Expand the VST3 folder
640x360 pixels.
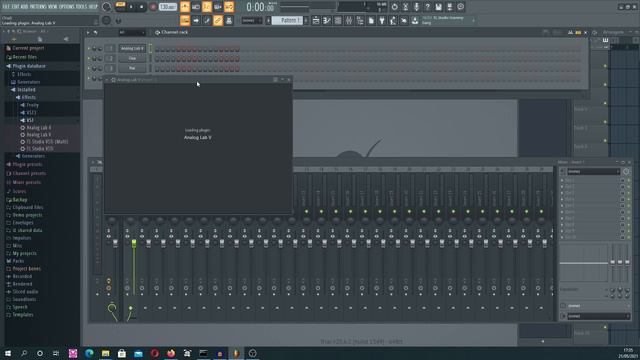(31, 112)
